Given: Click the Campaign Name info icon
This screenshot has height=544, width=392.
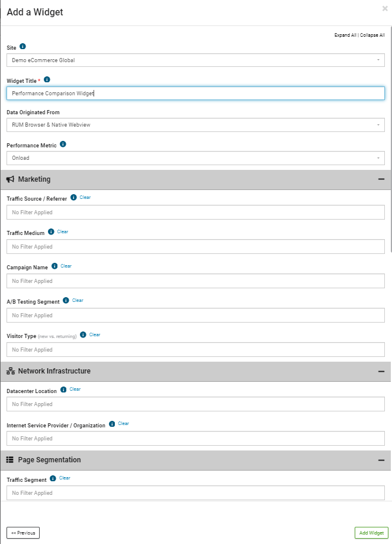Looking at the screenshot, I should point(54,266).
